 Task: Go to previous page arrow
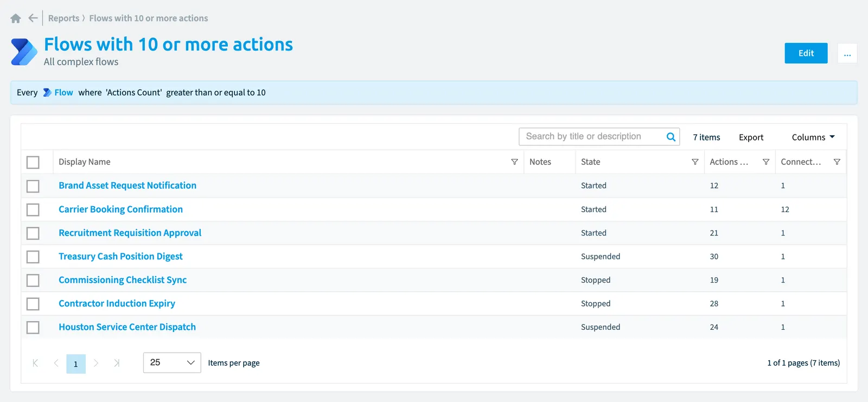[x=56, y=363]
